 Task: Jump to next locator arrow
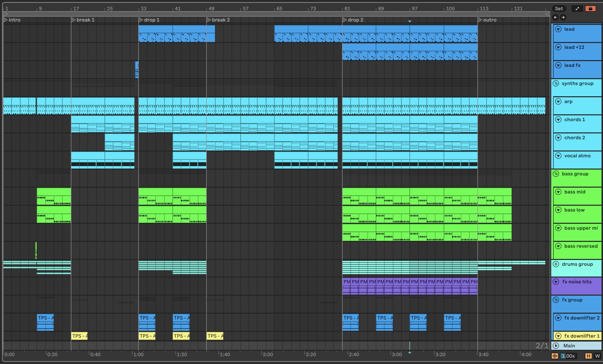coord(563,17)
